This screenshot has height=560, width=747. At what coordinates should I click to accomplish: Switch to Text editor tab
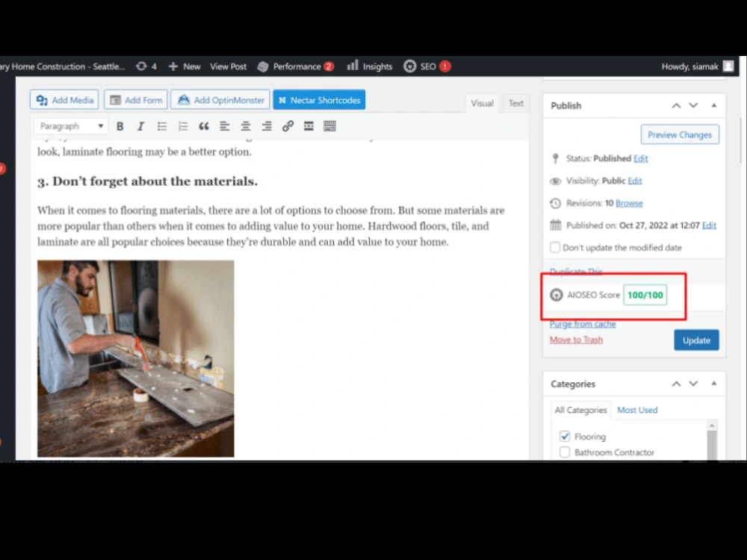click(515, 103)
